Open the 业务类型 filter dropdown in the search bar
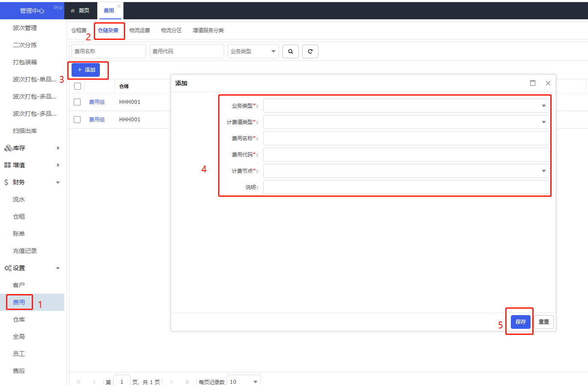 [x=253, y=51]
